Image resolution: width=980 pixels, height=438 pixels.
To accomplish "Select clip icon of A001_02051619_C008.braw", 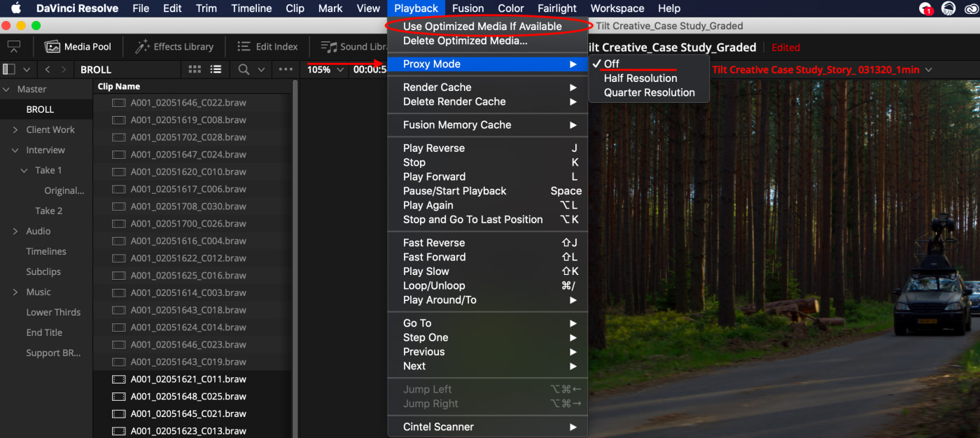I will coord(119,120).
